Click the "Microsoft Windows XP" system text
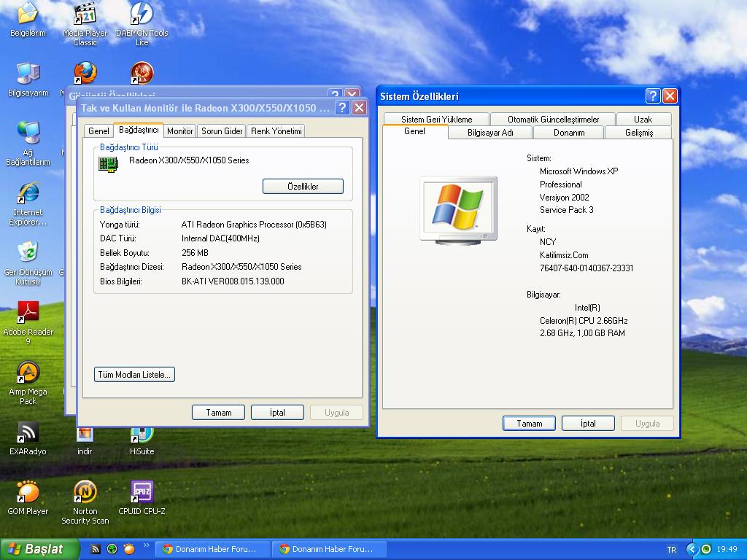This screenshot has width=747, height=560. (578, 171)
